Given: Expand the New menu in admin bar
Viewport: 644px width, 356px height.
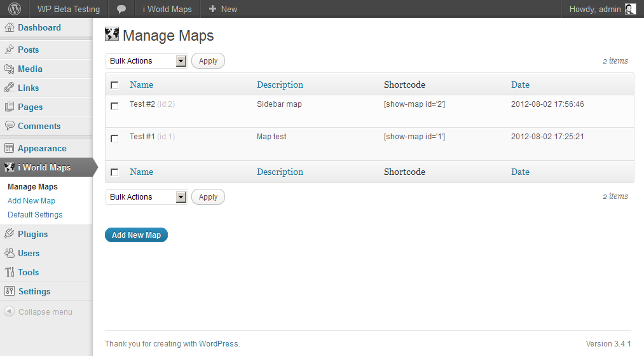Looking at the screenshot, I should click(x=223, y=9).
